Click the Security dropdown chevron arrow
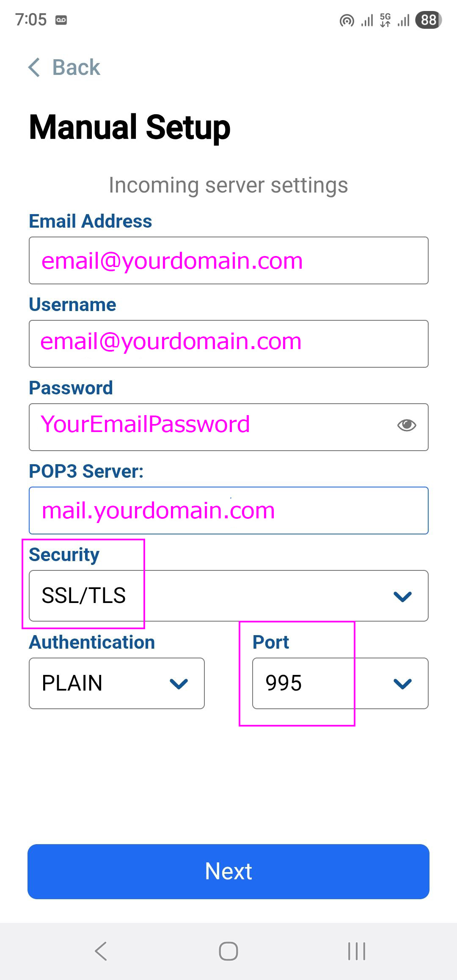Image resolution: width=457 pixels, height=980 pixels. pyautogui.click(x=402, y=596)
